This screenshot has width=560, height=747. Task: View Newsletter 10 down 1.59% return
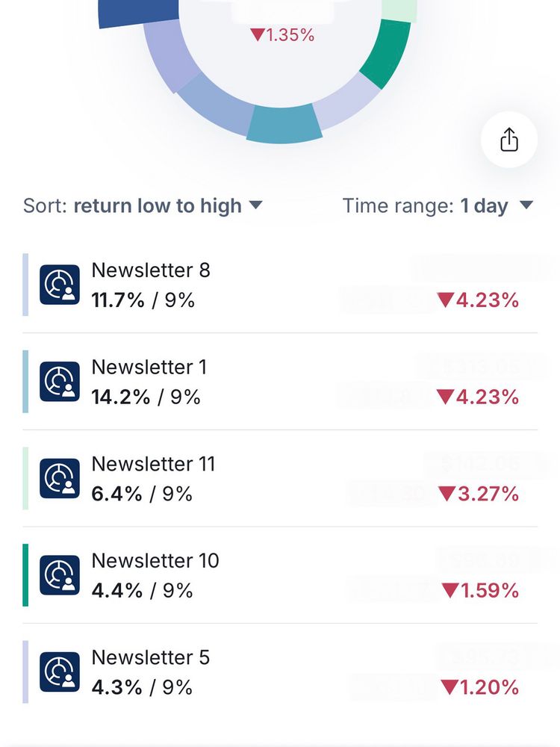480,590
